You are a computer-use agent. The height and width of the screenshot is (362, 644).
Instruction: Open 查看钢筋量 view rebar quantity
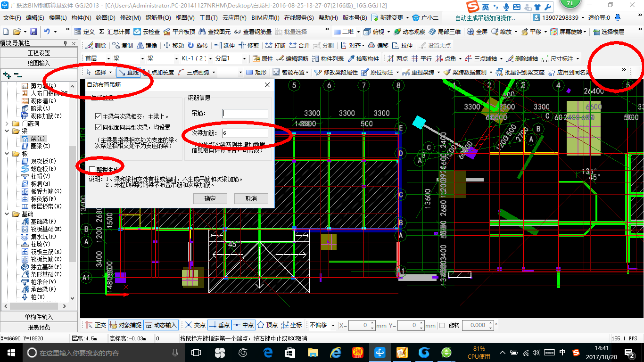(253, 32)
